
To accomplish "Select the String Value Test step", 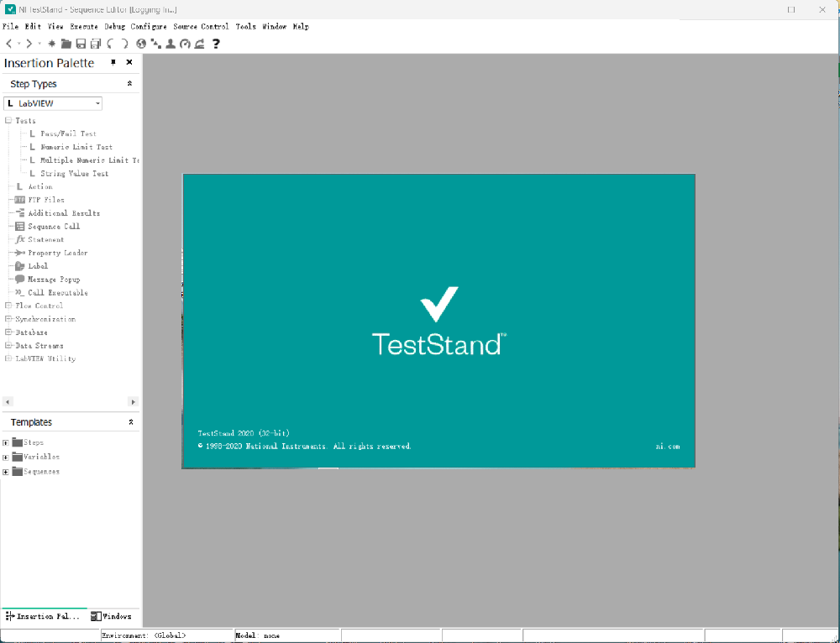I will point(69,174).
